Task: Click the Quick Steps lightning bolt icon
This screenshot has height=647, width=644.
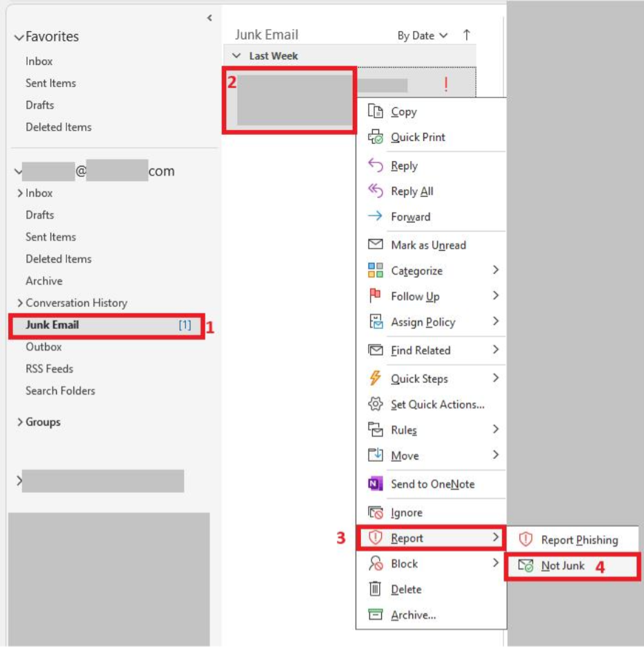Action: [x=375, y=378]
